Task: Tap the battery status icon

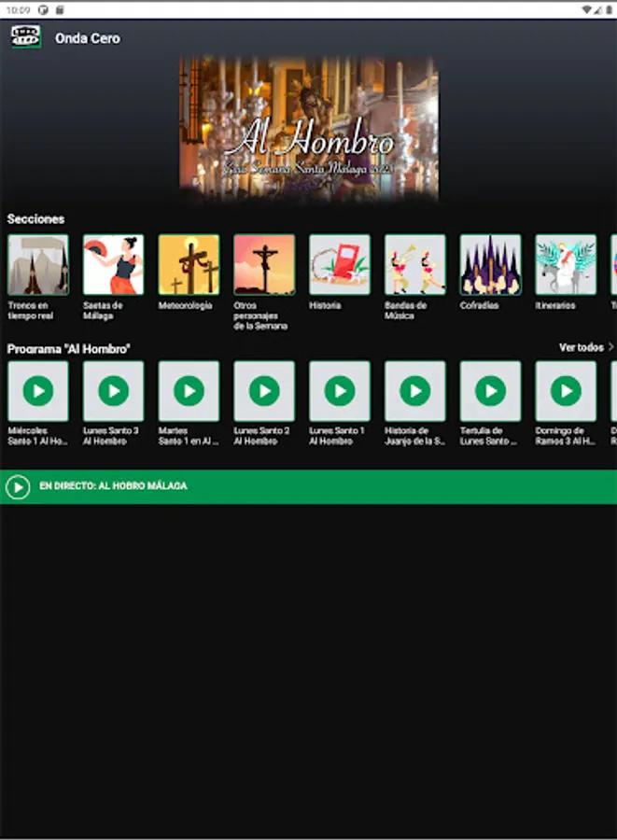Action: [x=609, y=9]
